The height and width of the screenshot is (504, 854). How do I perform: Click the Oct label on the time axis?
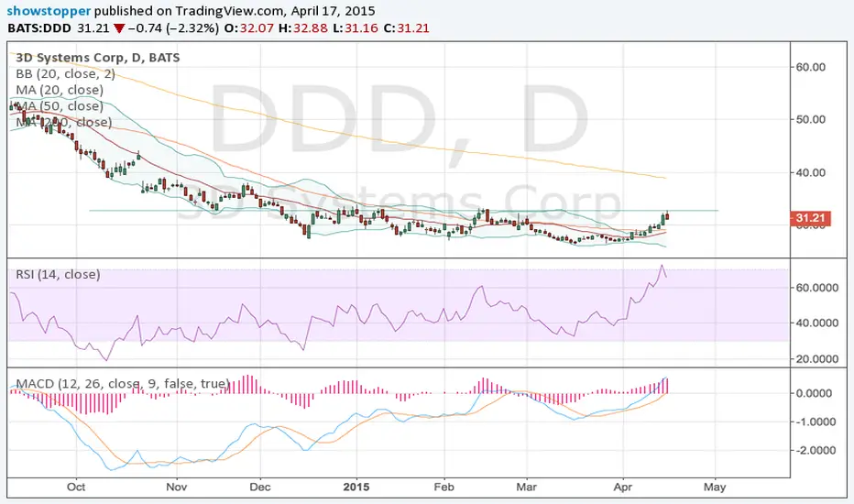[x=76, y=487]
